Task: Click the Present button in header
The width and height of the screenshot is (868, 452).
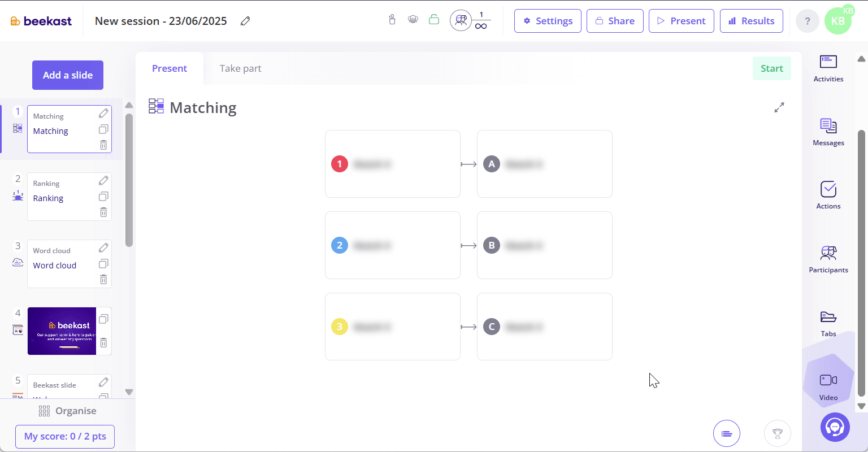Action: click(x=682, y=21)
